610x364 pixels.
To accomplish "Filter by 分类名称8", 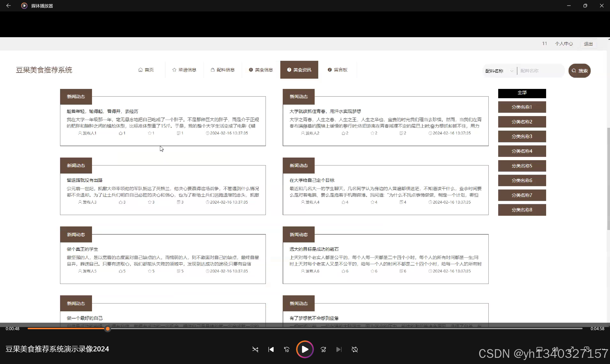I will (x=522, y=210).
